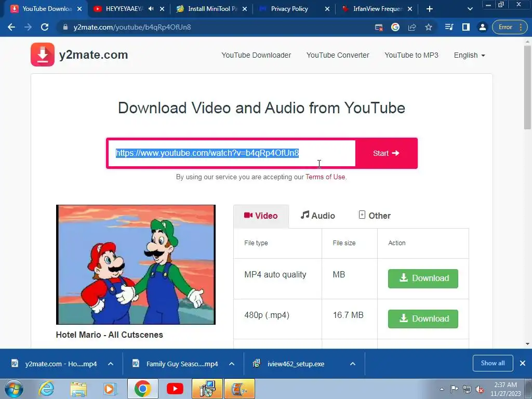
Task: Switch to Privacy Policy tab
Action: (x=289, y=9)
